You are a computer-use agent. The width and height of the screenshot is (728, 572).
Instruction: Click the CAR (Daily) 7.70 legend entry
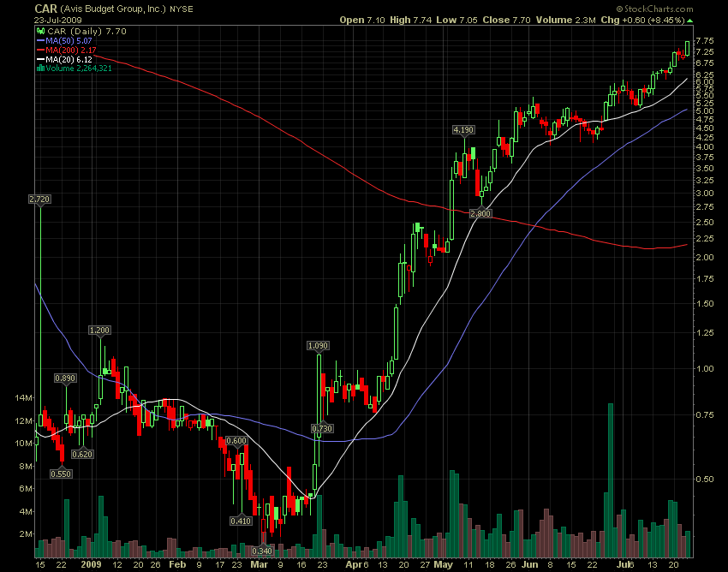coord(87,32)
